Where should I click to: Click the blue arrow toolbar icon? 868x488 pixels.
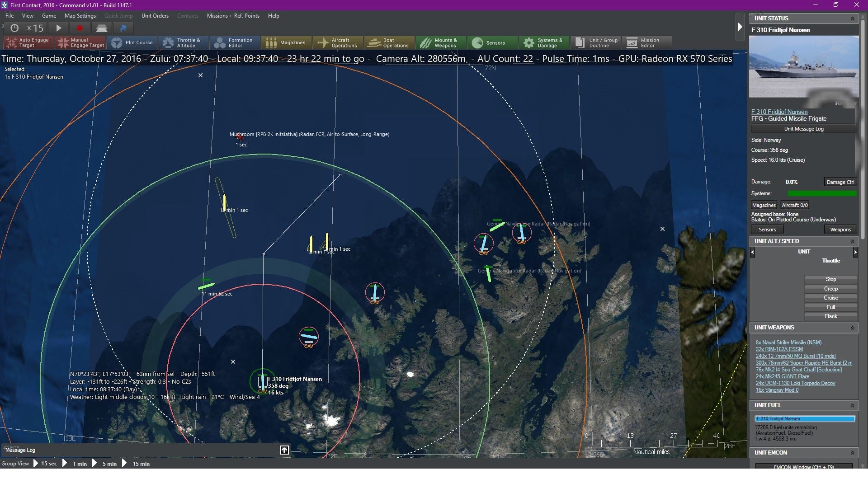[123, 28]
